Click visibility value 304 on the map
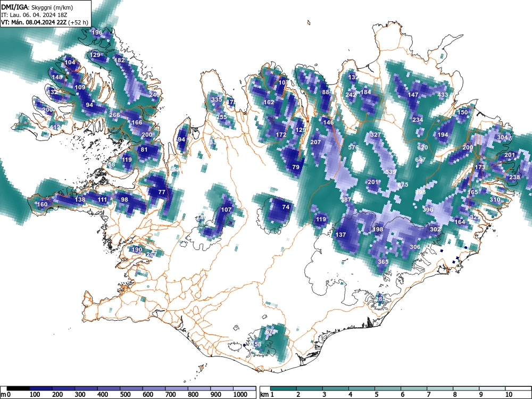This screenshot has height=399, width=532. point(503,137)
